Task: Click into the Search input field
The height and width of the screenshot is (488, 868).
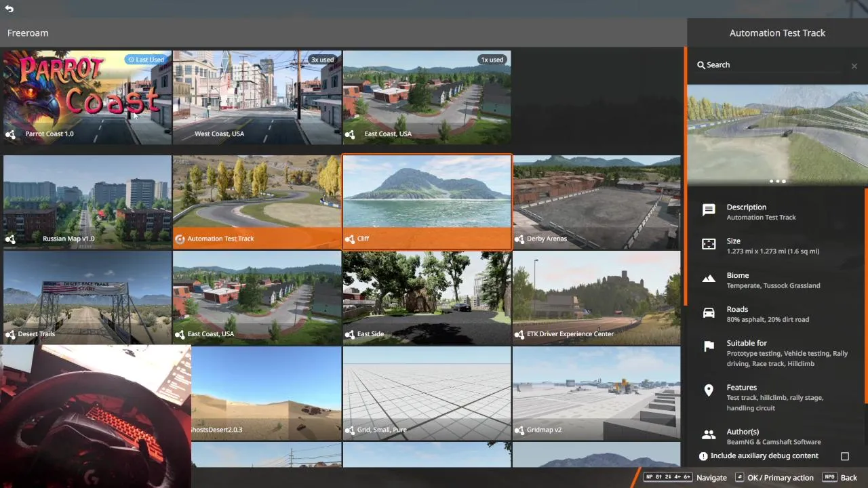Action: 773,65
